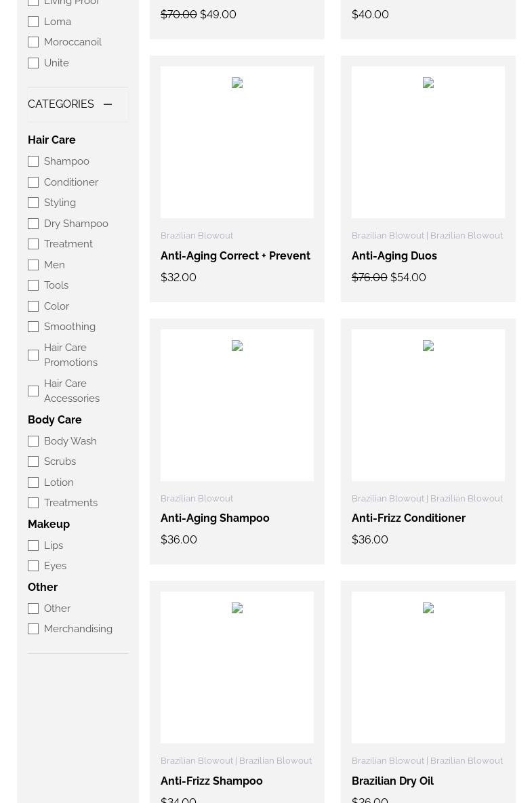Collapse the Categories filter section

(x=107, y=104)
